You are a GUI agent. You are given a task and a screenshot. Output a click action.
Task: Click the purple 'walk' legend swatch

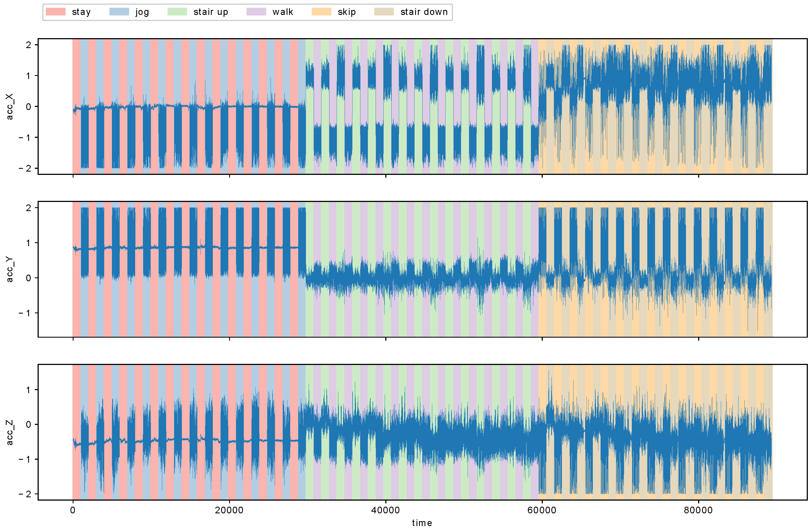[256, 12]
